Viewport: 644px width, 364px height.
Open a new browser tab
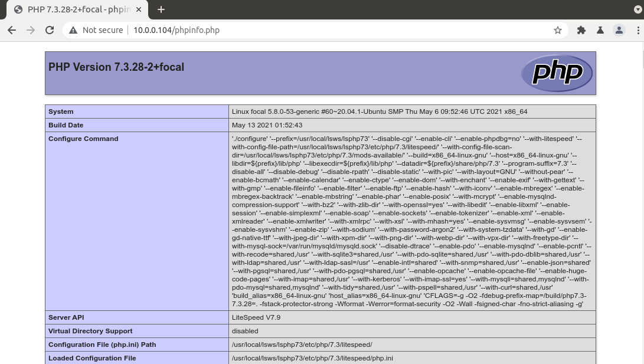coord(161,9)
